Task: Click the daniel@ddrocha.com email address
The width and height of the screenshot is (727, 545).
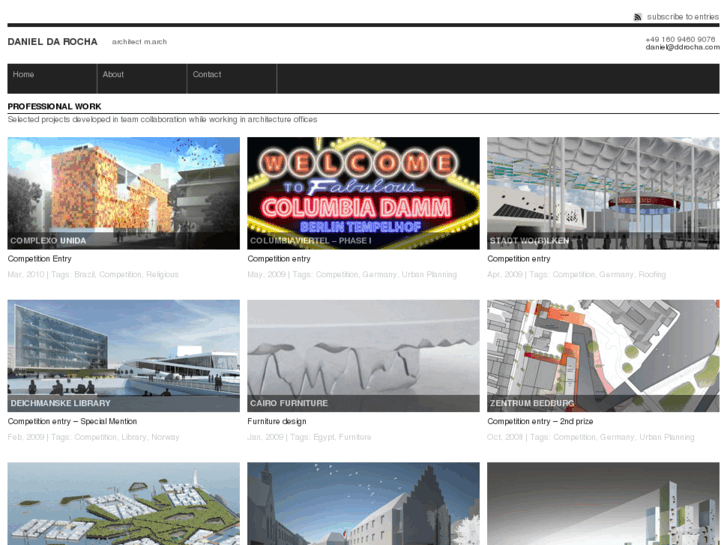Action: 682,47
